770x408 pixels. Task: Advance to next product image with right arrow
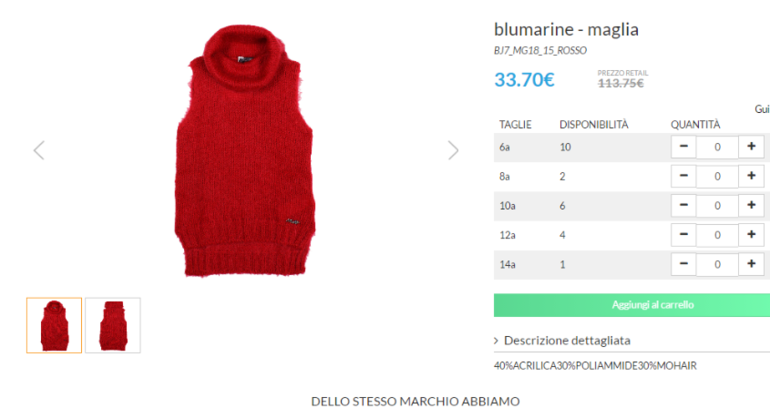pyautogui.click(x=453, y=150)
